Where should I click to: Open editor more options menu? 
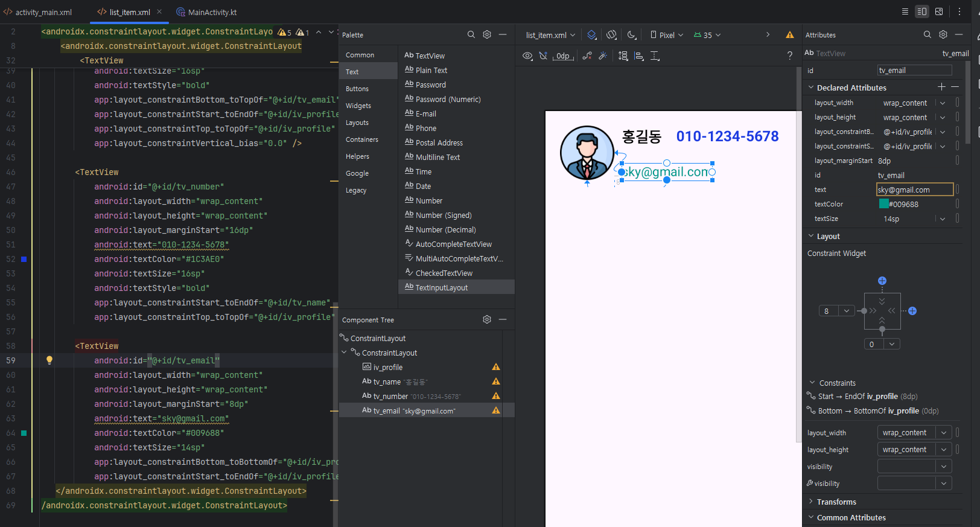959,11
